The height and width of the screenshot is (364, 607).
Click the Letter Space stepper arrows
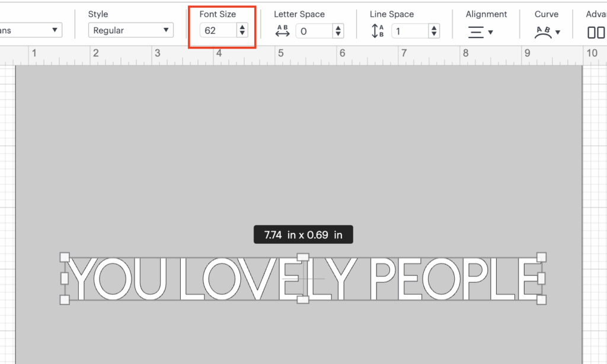338,31
